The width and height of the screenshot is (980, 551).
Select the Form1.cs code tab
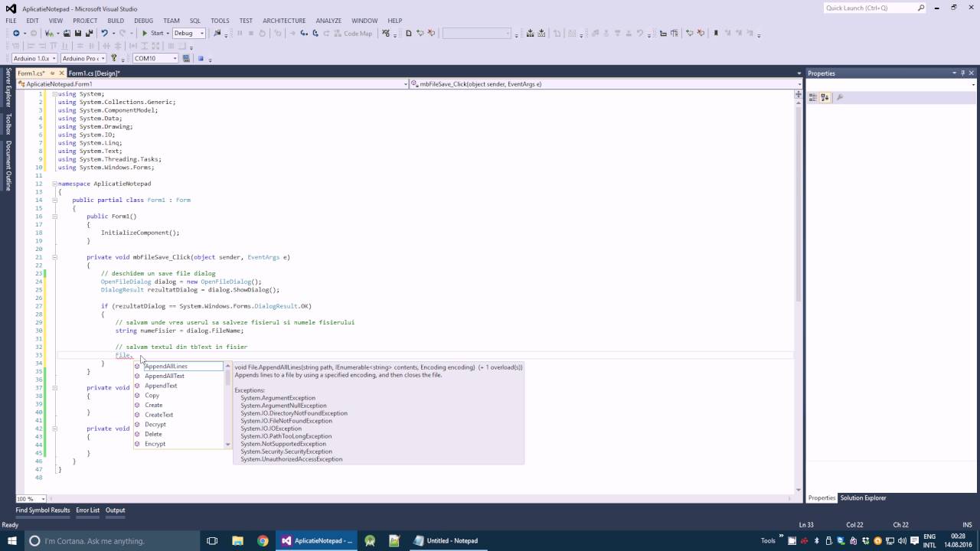(31, 73)
